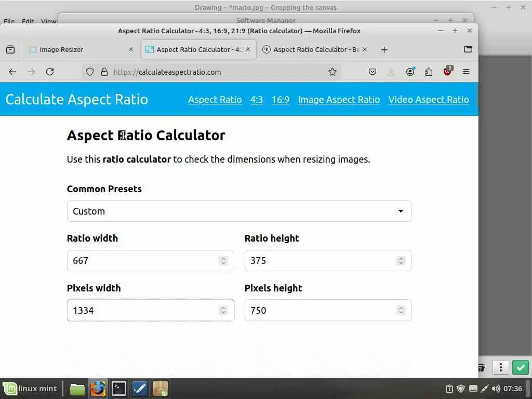Click the security shield tray icon

[x=461, y=389]
